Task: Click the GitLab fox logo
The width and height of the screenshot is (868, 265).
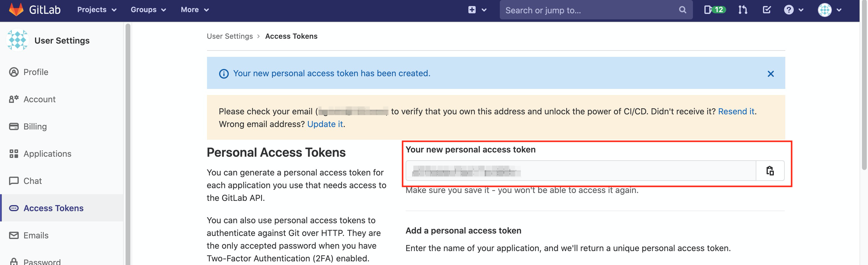Action: coord(16,9)
